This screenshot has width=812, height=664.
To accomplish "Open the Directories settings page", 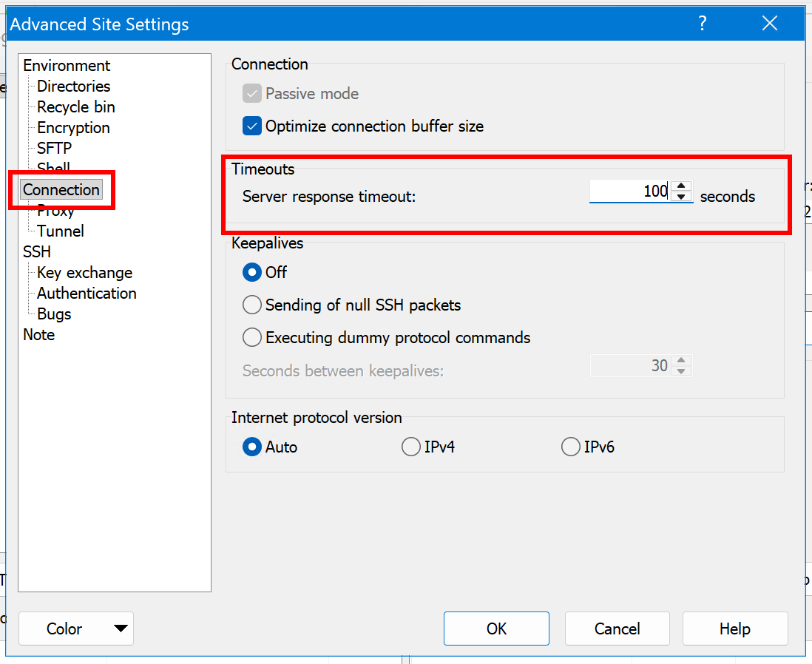I will tap(73, 87).
